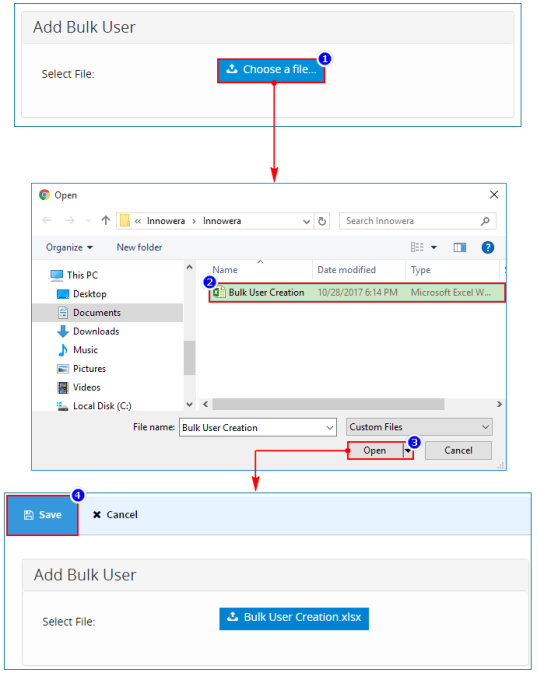Click the horizontal scrollbar thumb in file list
This screenshot has height=673, width=537.
click(328, 404)
